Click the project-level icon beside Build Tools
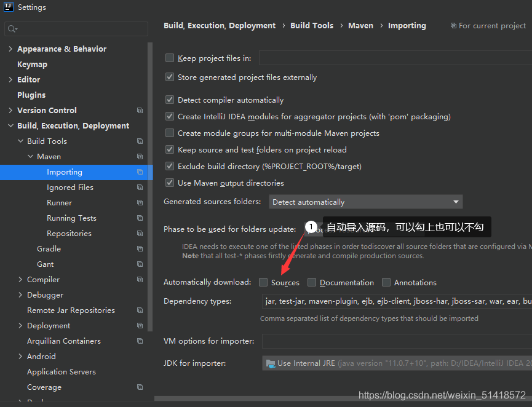 coord(140,141)
